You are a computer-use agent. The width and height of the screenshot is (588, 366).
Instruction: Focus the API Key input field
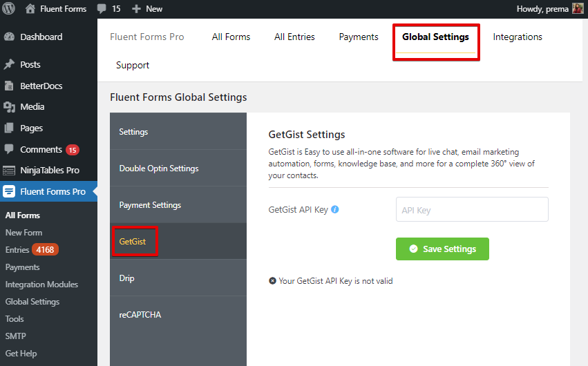click(472, 209)
